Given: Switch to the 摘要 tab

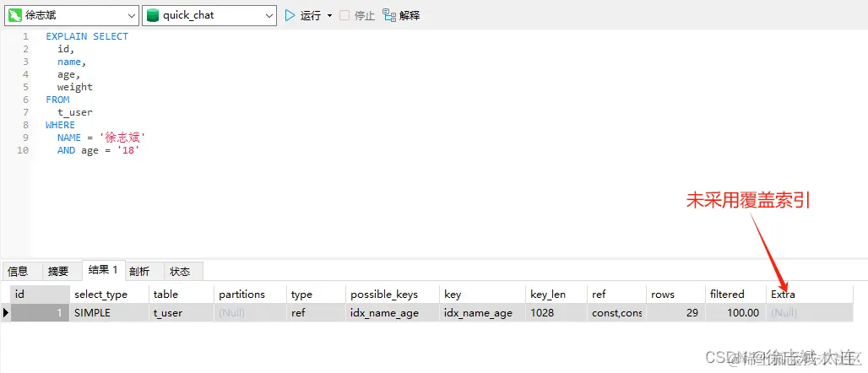Looking at the screenshot, I should pos(58,271).
